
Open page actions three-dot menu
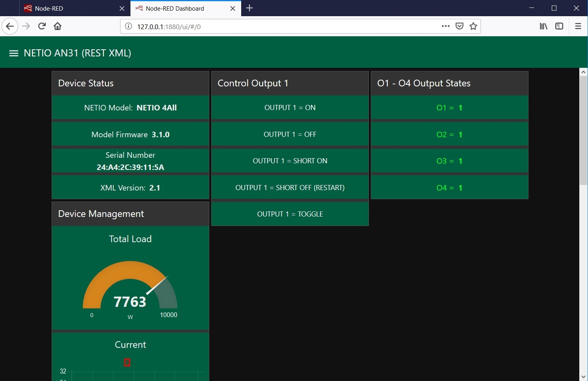(x=446, y=26)
